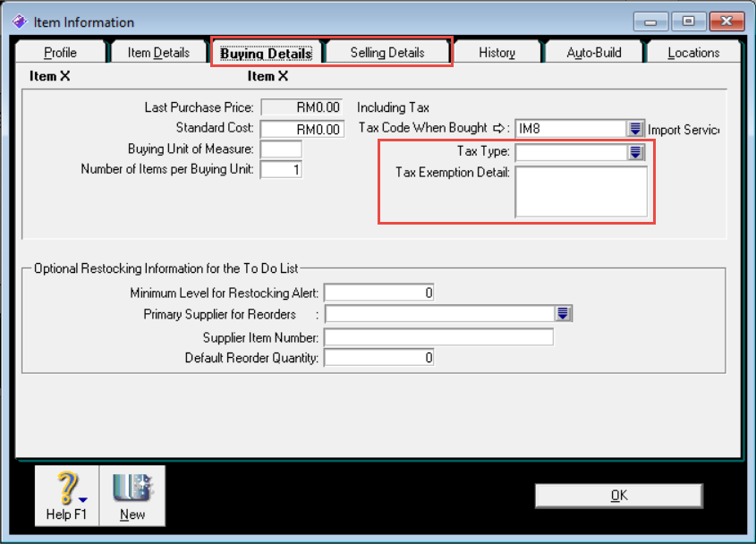Open the Item Details tab
756x544 pixels.
coord(158,53)
